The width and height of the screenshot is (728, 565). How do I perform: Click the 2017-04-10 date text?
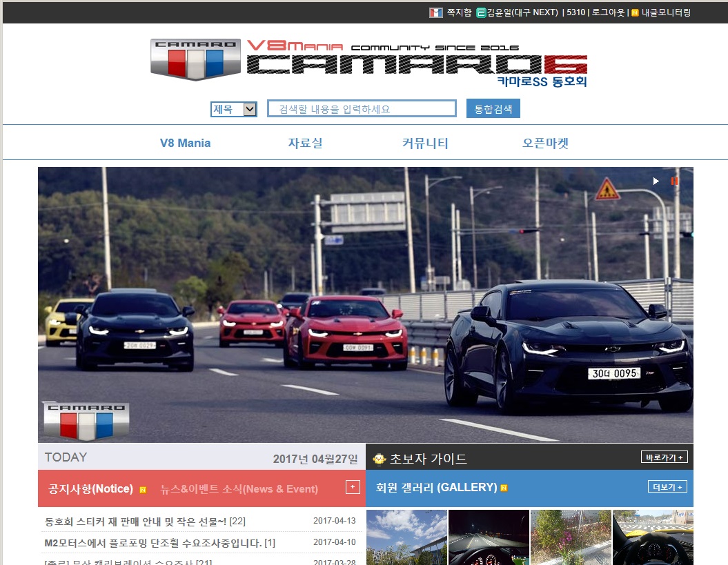334,542
